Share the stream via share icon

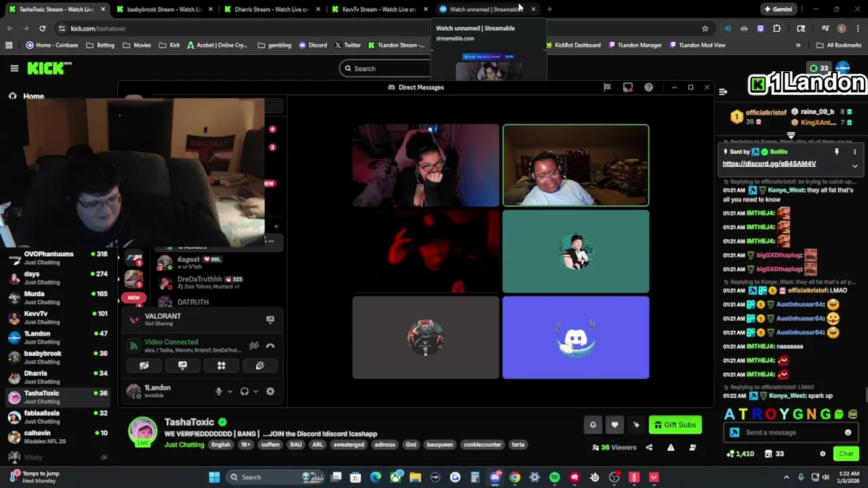(649, 447)
